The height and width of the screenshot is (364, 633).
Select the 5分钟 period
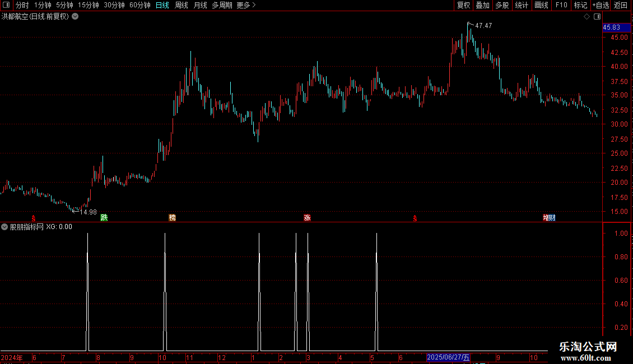(64, 5)
